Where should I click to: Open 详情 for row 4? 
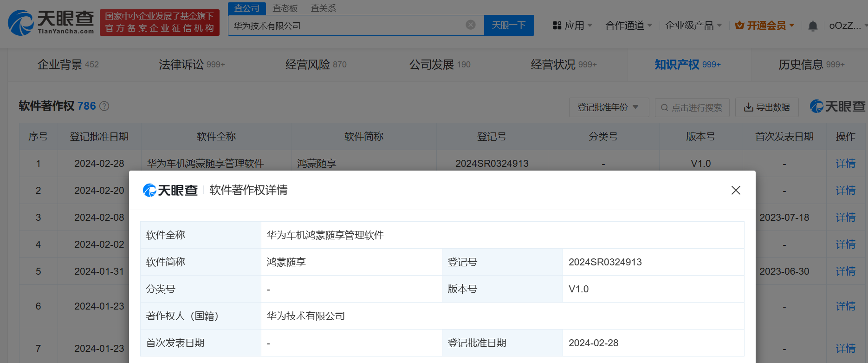click(x=845, y=244)
